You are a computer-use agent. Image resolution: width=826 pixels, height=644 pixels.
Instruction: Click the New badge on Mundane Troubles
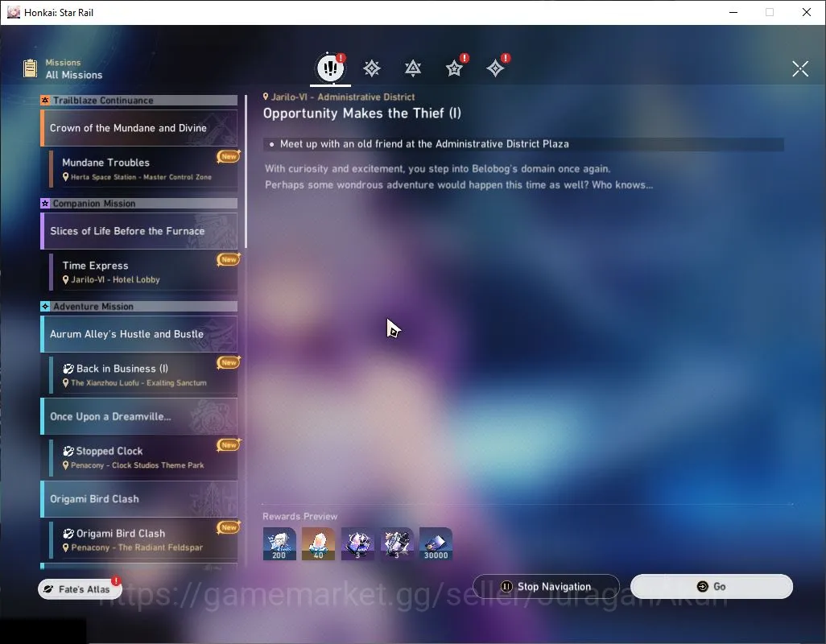tap(229, 156)
